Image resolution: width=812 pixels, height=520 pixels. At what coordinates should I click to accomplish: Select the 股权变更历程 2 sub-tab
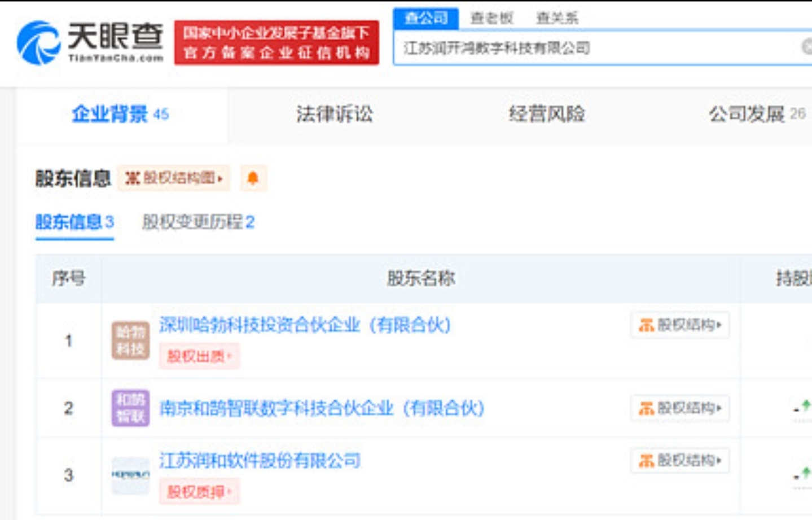coord(198,222)
